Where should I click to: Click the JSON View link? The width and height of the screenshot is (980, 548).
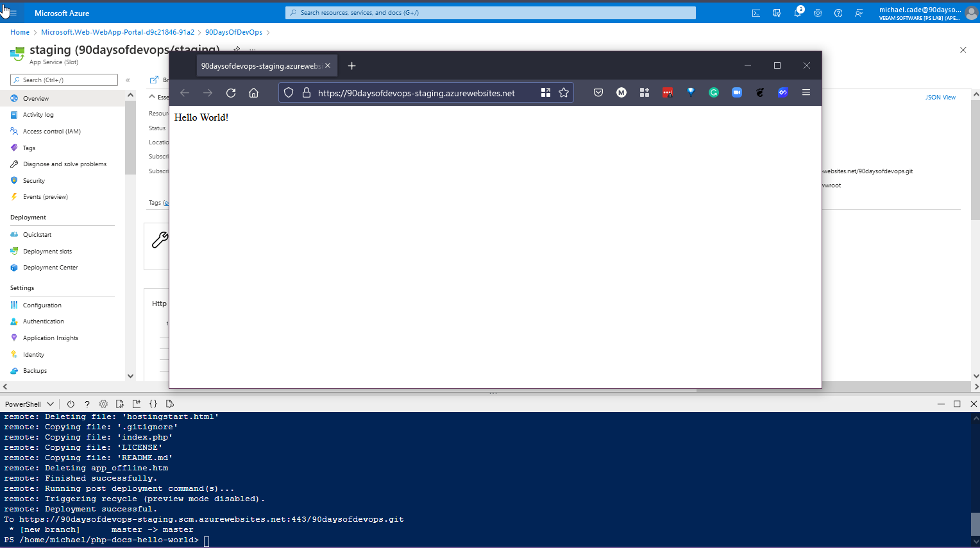coord(940,98)
